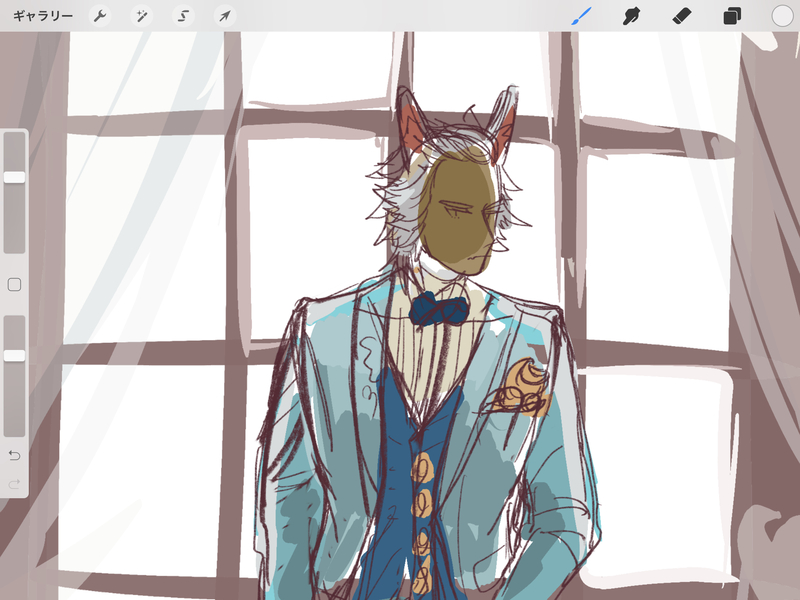Open the ギャラリー gallery view
Screen dimensions: 800x600
[43, 16]
